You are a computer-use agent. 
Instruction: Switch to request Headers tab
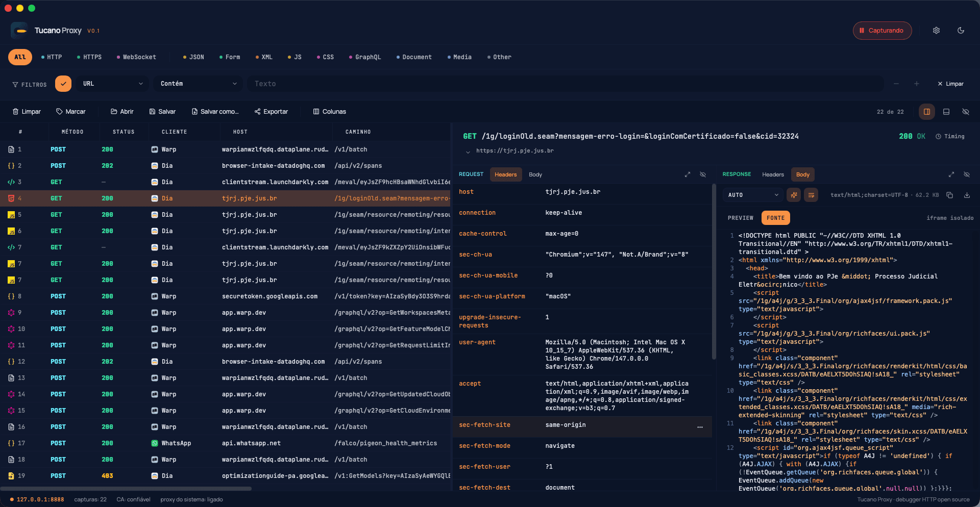[x=505, y=175]
